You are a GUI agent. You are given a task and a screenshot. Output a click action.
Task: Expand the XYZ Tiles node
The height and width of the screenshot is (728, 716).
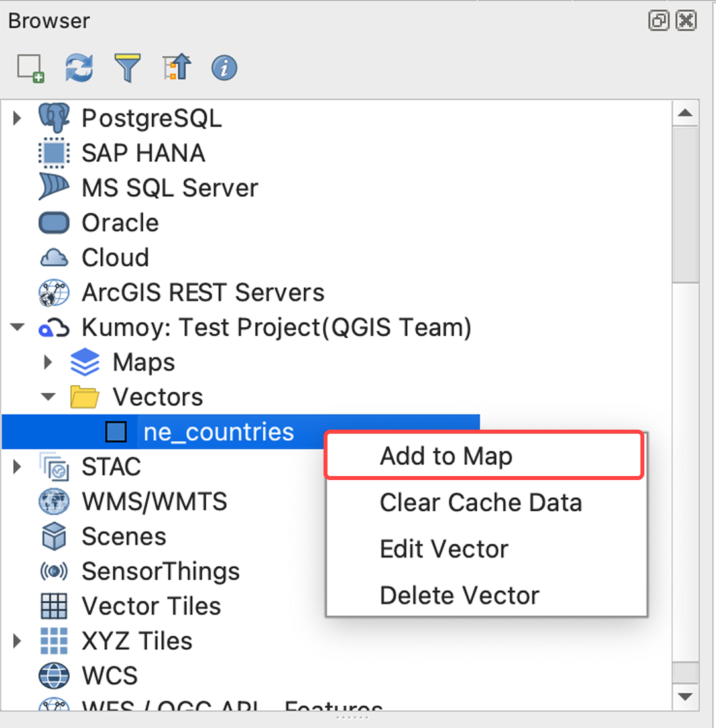coord(18,641)
